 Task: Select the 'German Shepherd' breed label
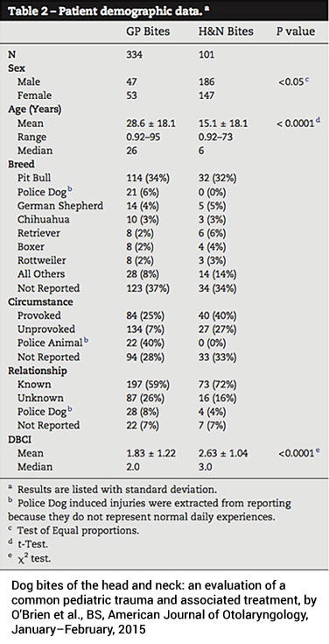click(x=59, y=206)
